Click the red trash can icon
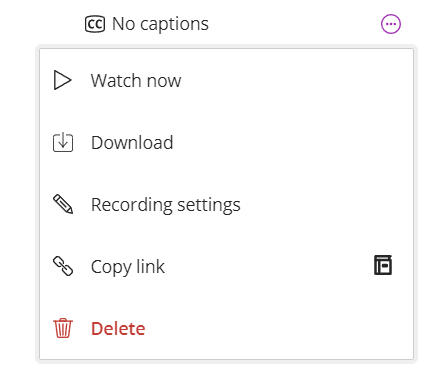The height and width of the screenshot is (373, 436). 63,328
